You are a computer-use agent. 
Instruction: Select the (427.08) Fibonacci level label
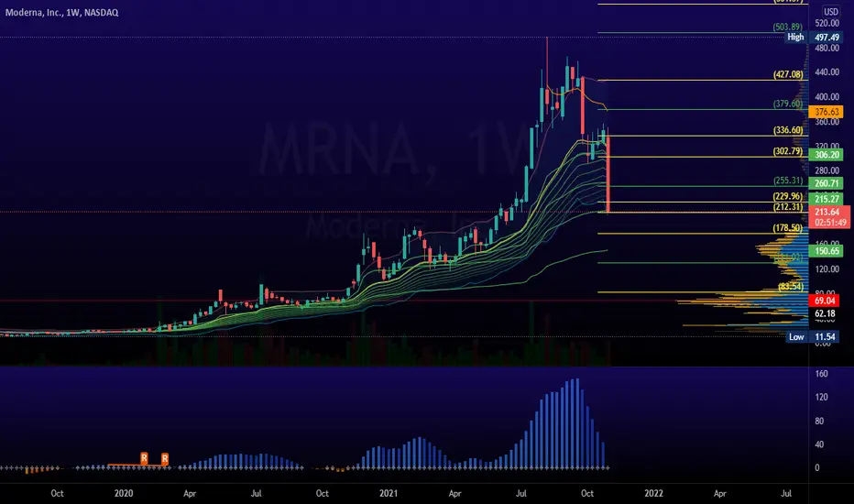pos(787,74)
